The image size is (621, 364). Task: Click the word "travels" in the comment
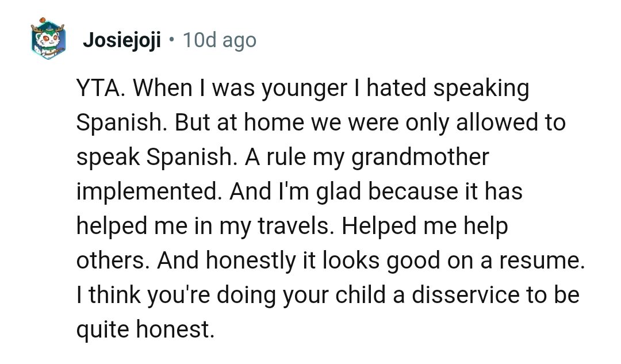(292, 227)
